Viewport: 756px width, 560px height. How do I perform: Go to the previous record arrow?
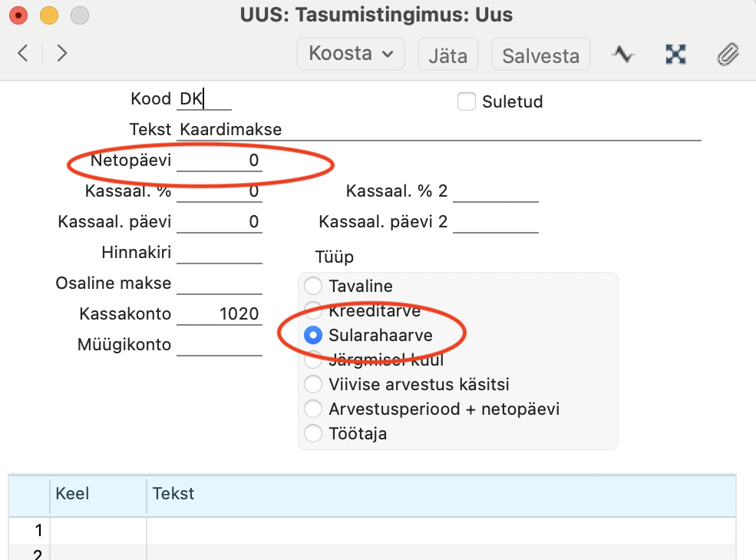(x=23, y=53)
